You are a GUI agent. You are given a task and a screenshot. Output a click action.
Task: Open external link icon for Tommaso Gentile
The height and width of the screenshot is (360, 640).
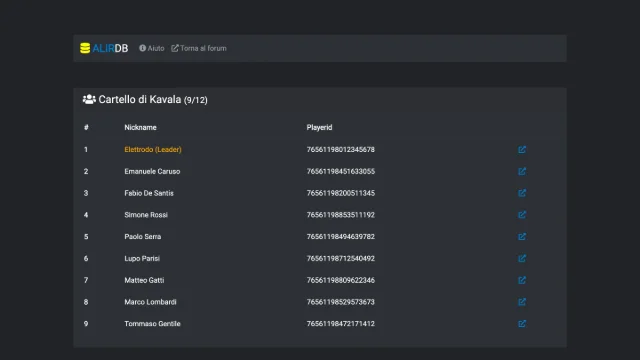(522, 324)
